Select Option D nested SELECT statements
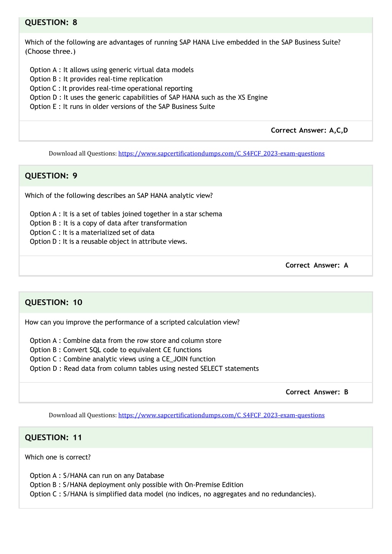 (144, 368)
